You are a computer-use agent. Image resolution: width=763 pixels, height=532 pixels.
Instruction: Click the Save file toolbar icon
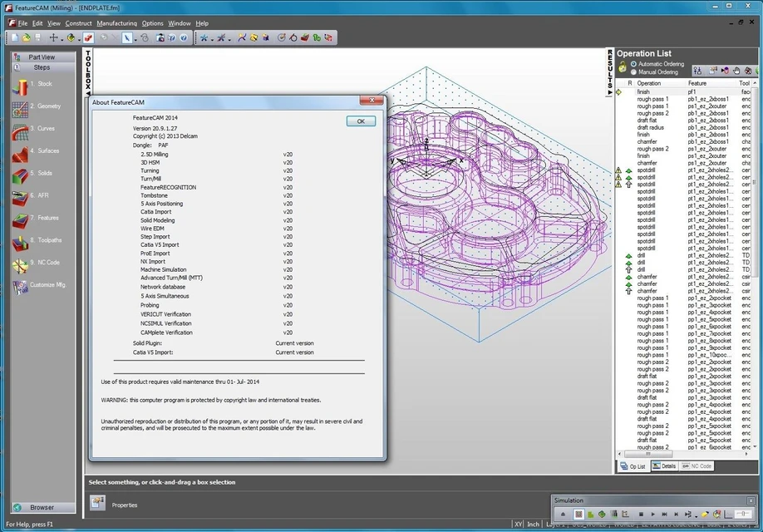click(x=37, y=37)
